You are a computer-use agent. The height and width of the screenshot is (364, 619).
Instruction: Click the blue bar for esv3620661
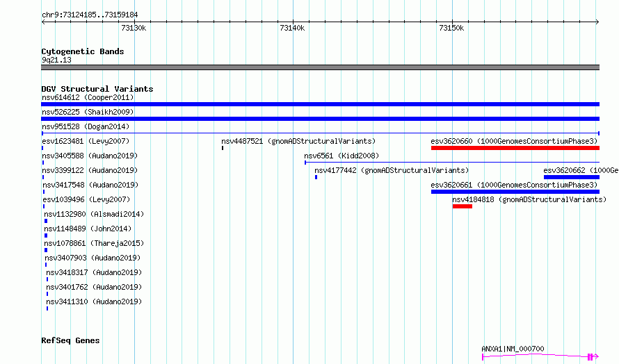515,192
